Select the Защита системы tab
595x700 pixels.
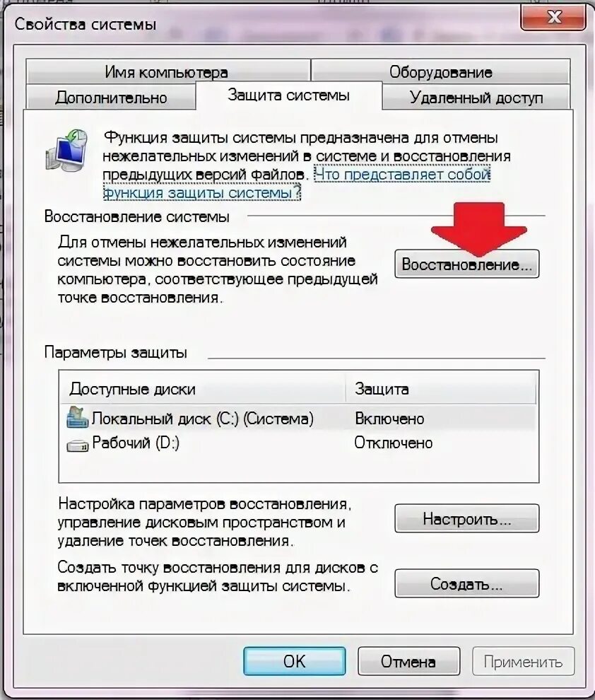click(288, 95)
